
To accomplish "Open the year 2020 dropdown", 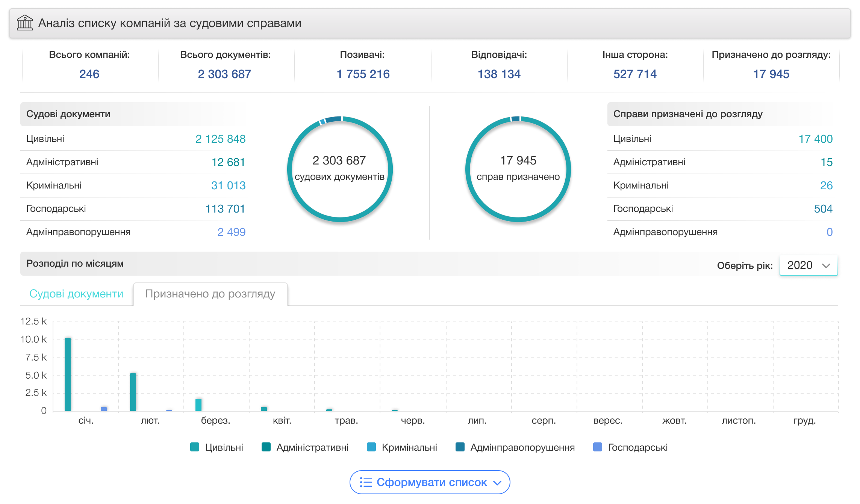I will coord(809,265).
